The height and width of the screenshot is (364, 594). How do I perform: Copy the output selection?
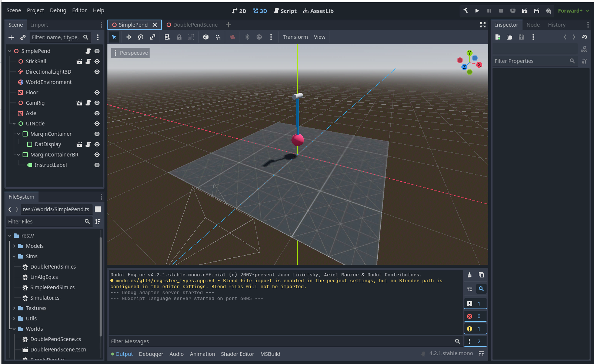(481, 275)
